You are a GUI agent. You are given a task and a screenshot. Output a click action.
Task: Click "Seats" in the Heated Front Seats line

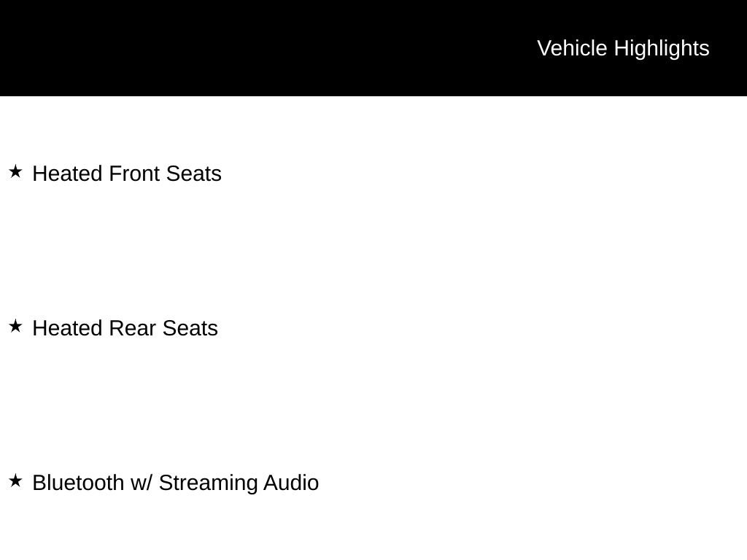[x=193, y=174]
